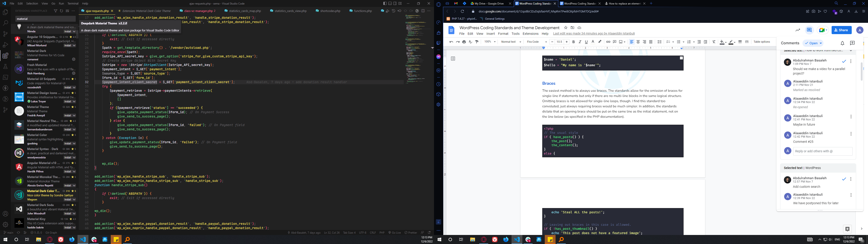Resolve Abdulrahman Basaleh's 1:09 PM comment

pos(844,61)
